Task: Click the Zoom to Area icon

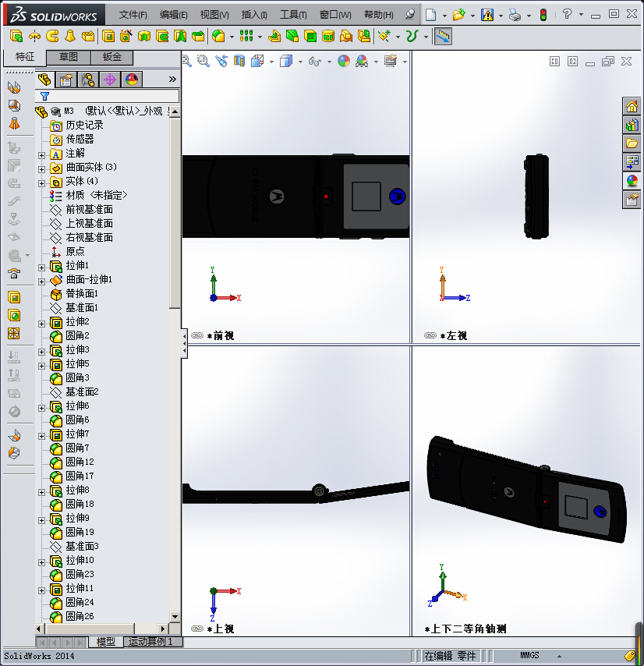Action: pos(203,61)
